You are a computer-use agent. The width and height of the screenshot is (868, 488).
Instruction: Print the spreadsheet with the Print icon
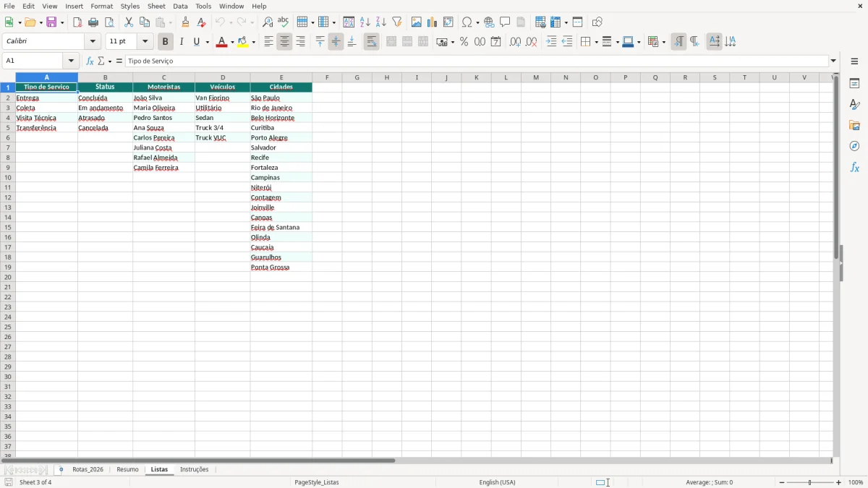[x=93, y=22]
